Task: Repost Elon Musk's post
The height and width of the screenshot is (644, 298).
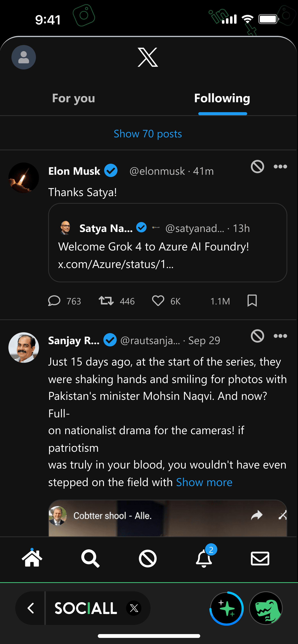Action: [106, 301]
